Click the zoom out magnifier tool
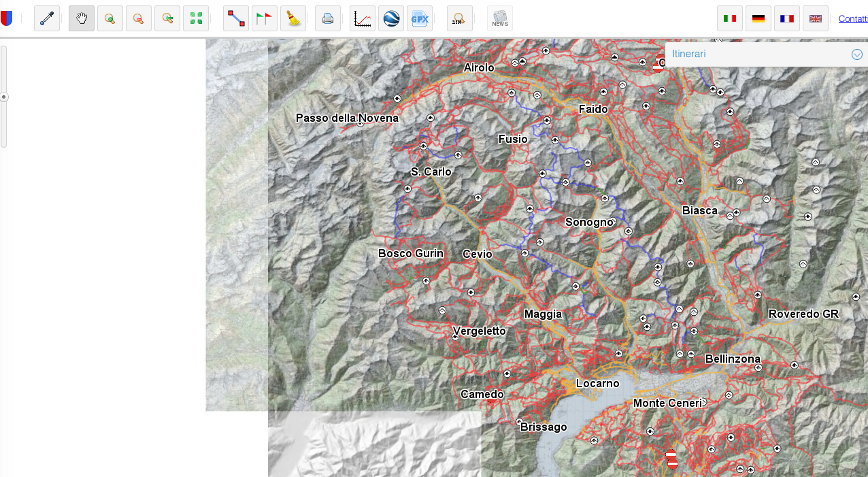 coord(139,18)
